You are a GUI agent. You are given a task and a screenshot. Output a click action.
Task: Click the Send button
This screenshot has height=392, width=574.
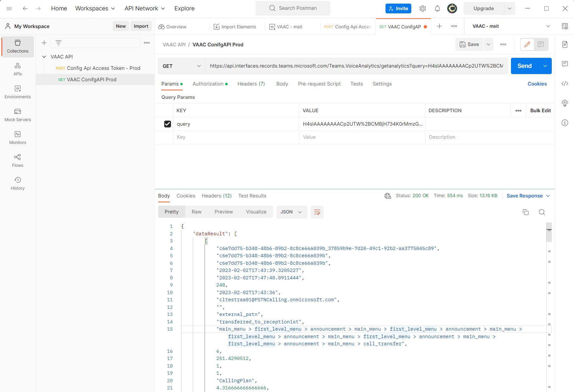click(525, 66)
